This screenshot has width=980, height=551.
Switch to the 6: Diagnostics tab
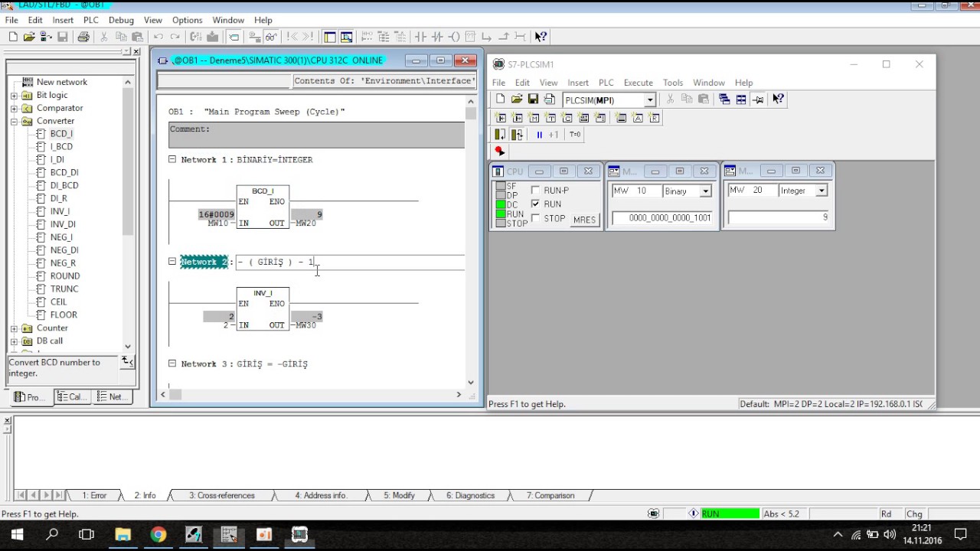[x=471, y=496]
